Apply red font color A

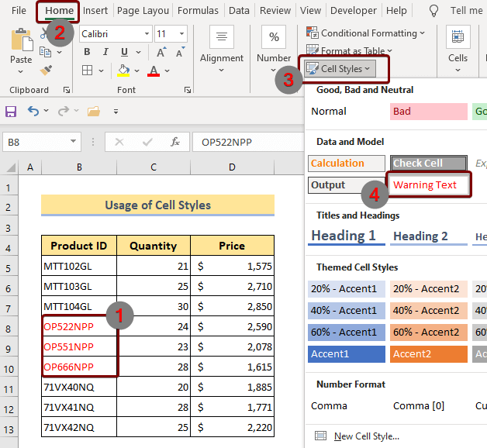(154, 71)
